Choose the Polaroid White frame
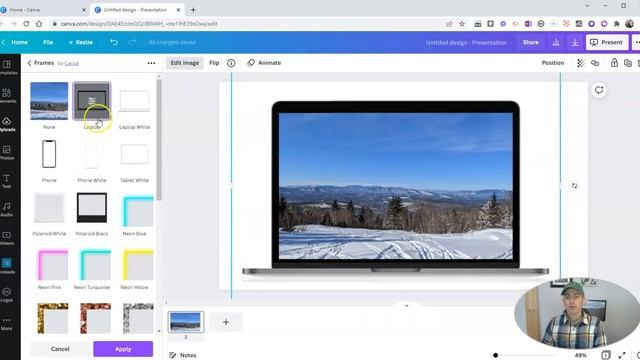 coord(49,208)
